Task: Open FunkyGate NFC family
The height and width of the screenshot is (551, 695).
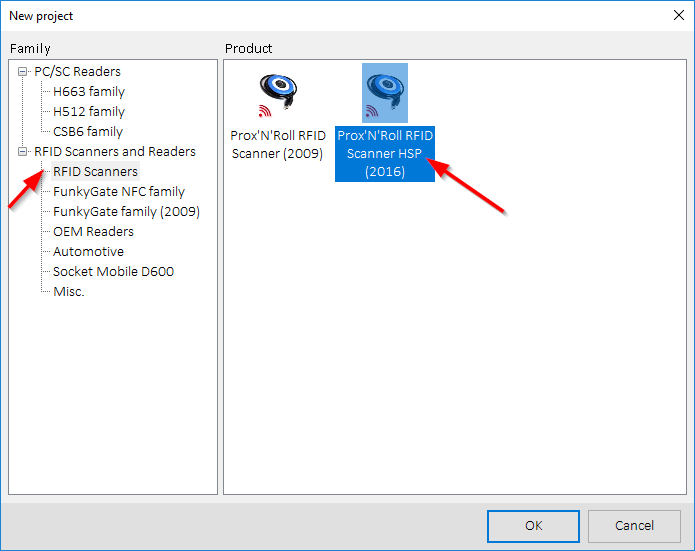Action: click(119, 191)
